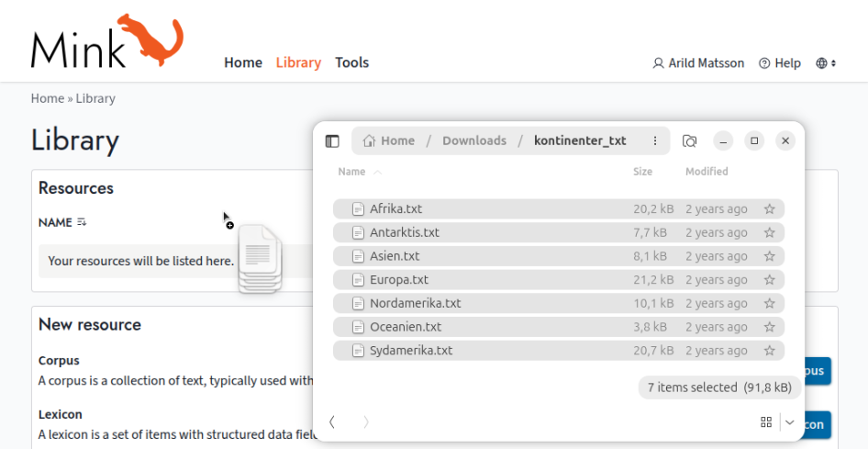Minimize the file manager window
This screenshot has width=868, height=449.
pos(723,140)
